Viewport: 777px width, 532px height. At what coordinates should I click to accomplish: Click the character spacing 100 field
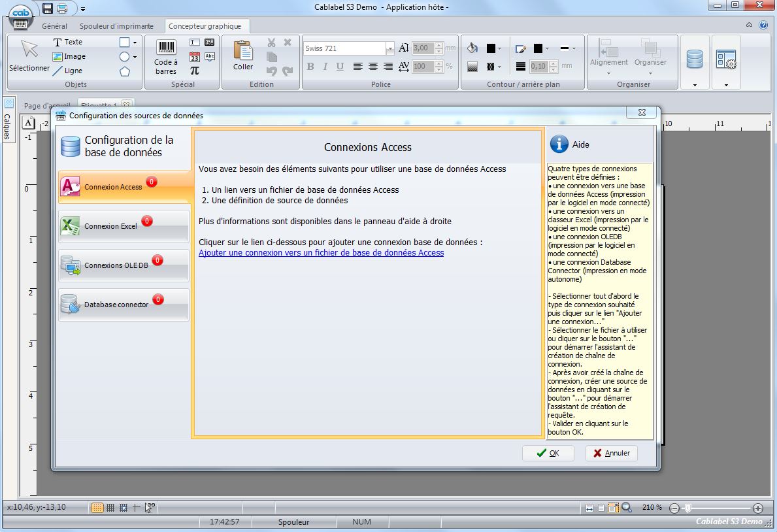[x=423, y=66]
